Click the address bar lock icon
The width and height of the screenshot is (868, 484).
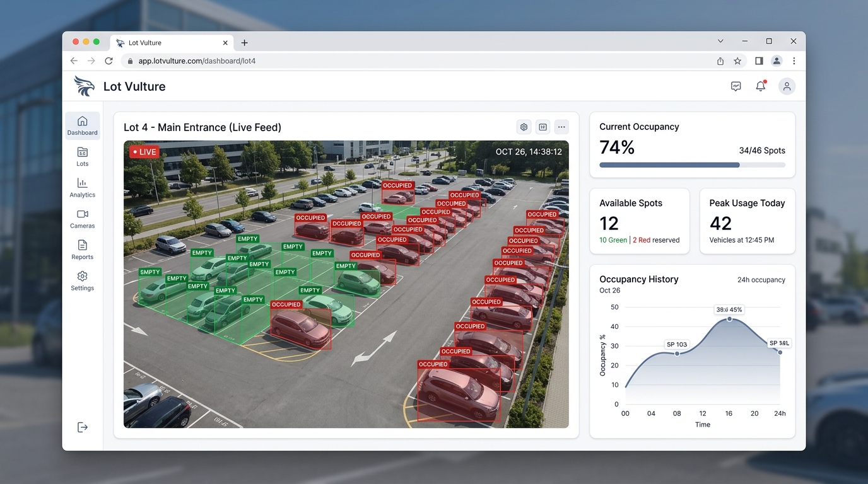click(131, 61)
